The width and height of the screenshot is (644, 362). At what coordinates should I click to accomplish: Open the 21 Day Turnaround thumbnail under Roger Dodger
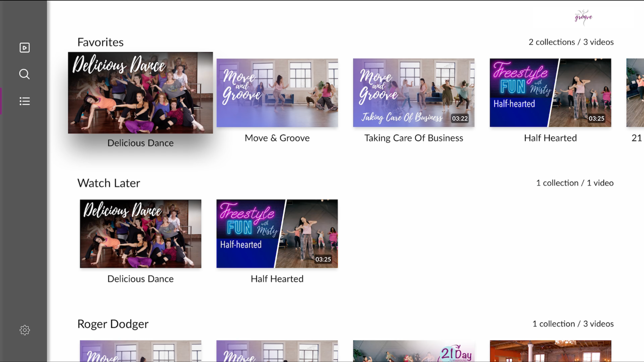[x=414, y=351]
